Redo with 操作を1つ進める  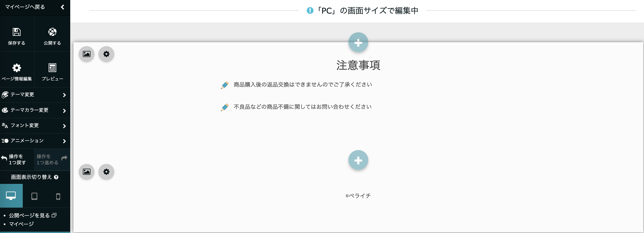coord(52,159)
